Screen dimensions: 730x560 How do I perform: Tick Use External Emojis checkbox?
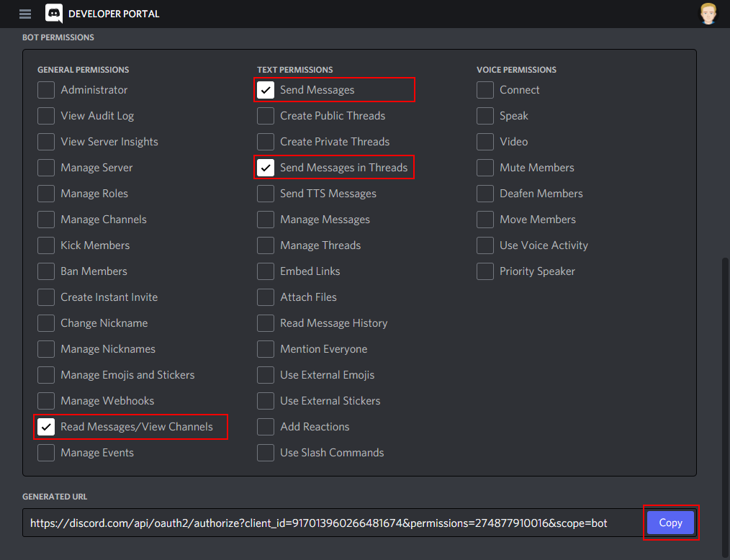266,375
